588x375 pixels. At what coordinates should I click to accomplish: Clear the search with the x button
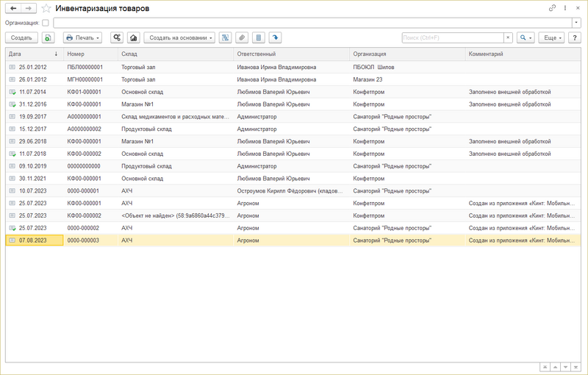pyautogui.click(x=508, y=37)
